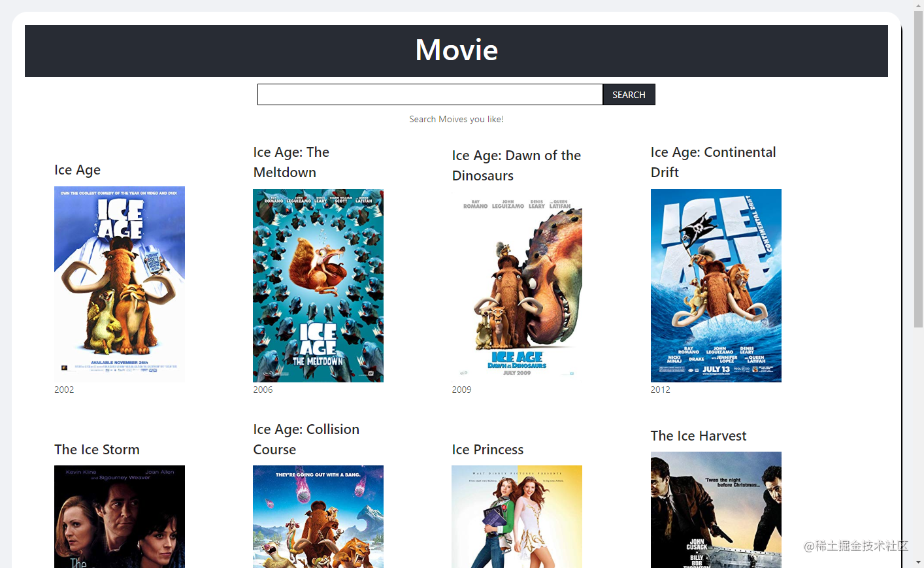The image size is (924, 568).
Task: Click the 'Ice Age' movie title
Action: tap(78, 170)
